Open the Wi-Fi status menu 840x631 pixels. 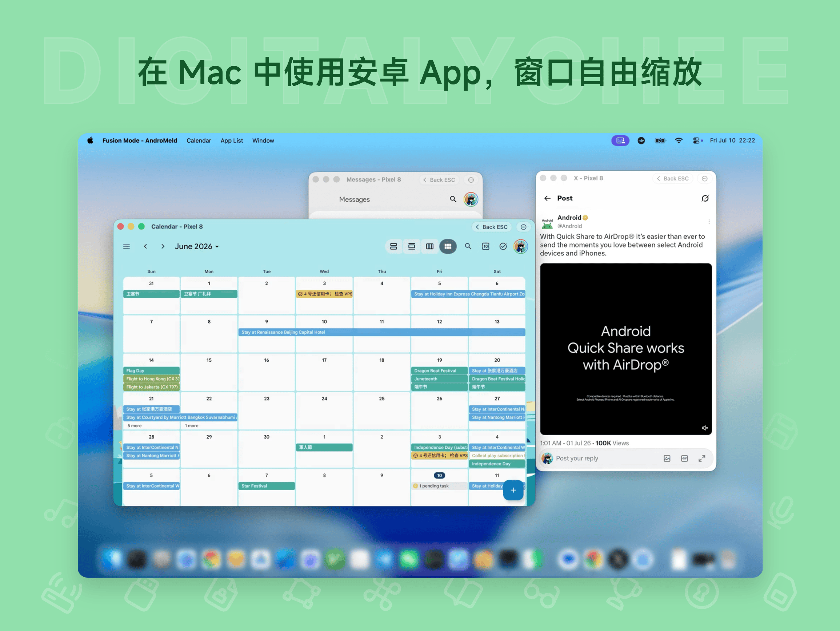679,140
